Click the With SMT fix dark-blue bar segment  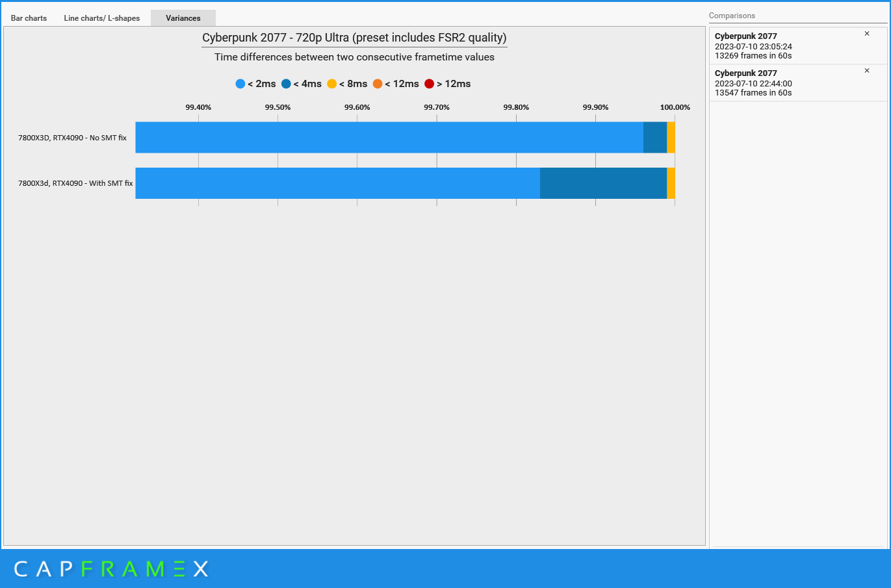(x=603, y=183)
